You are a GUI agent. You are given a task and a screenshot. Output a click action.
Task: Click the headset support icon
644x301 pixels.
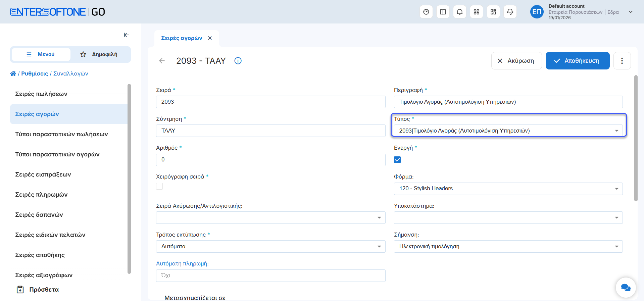point(510,12)
